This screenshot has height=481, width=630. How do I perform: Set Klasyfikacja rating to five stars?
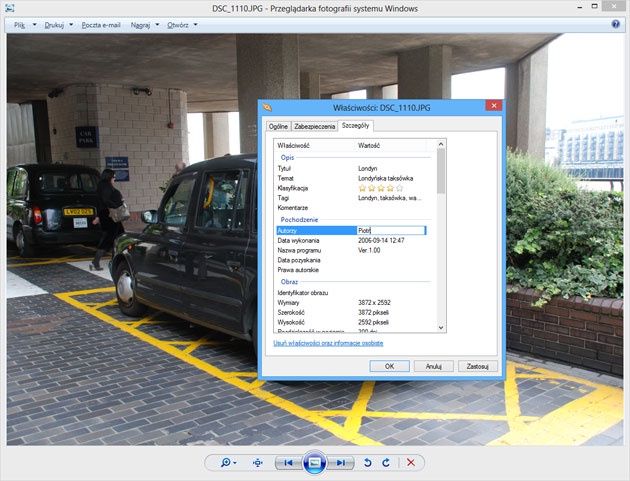[399, 188]
